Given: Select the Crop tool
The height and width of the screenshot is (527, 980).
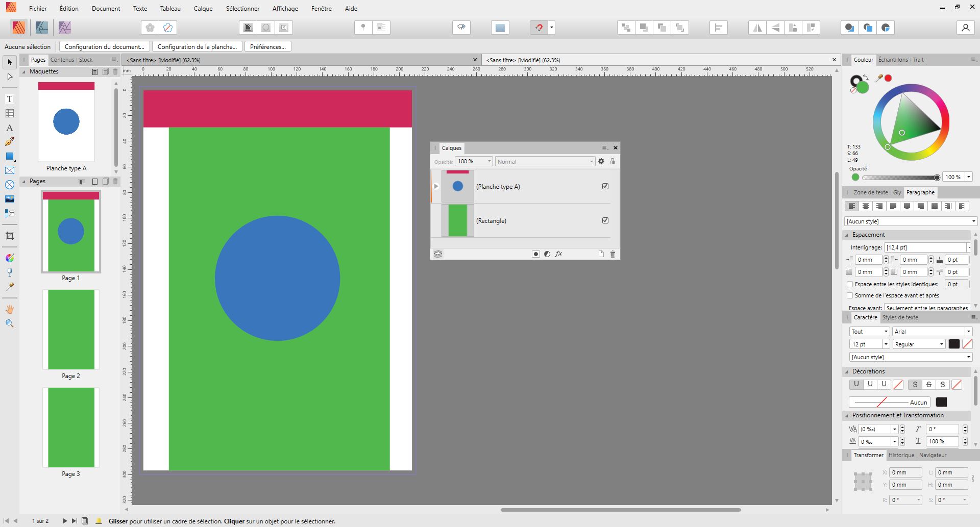Looking at the screenshot, I should pyautogui.click(x=9, y=236).
